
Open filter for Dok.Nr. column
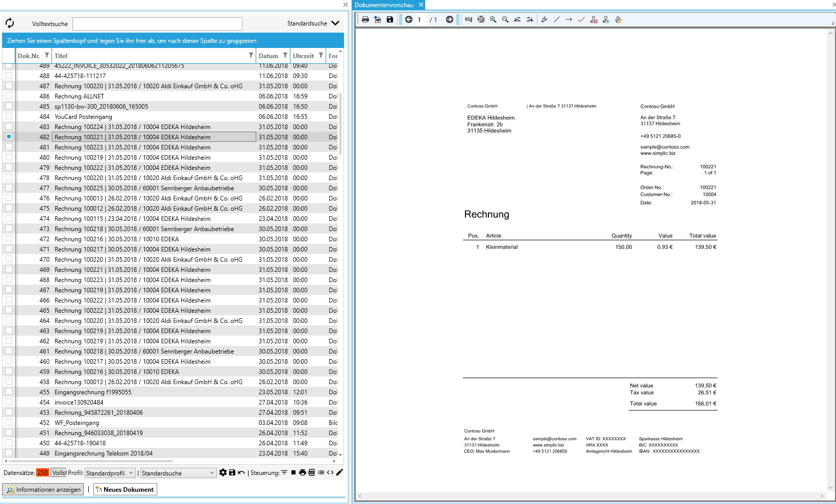click(46, 55)
